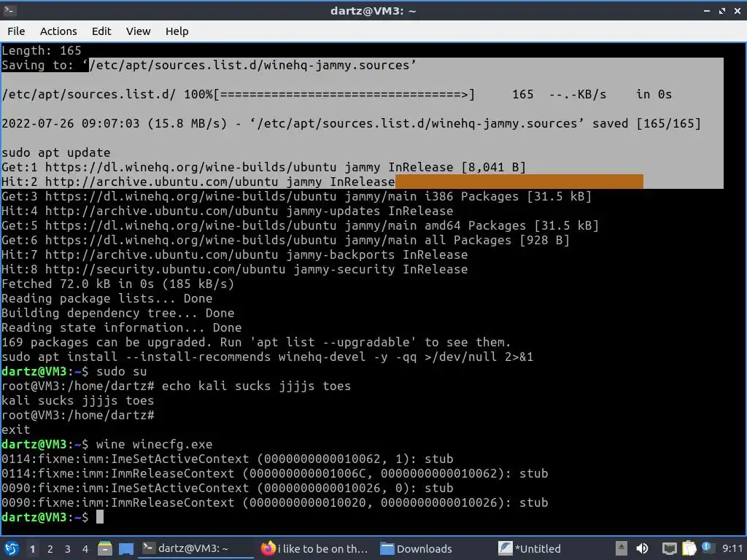Open the View menu
Screen dimensions: 747x560
[x=138, y=31]
